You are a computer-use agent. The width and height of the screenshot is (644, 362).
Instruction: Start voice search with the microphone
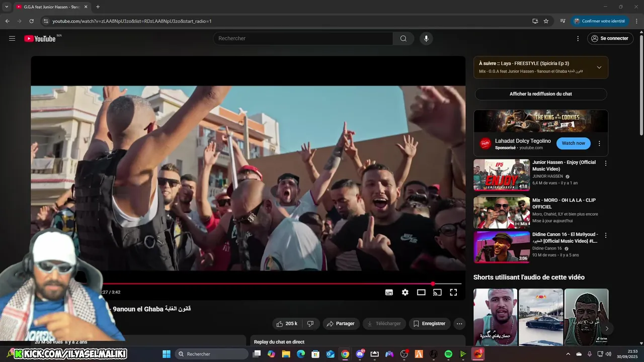click(426, 39)
